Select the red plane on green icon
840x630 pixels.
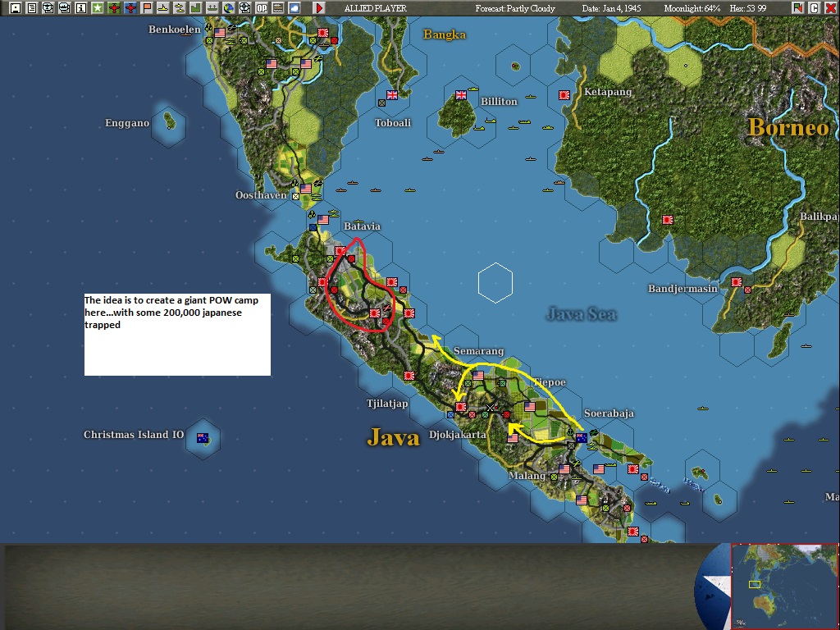[114, 8]
